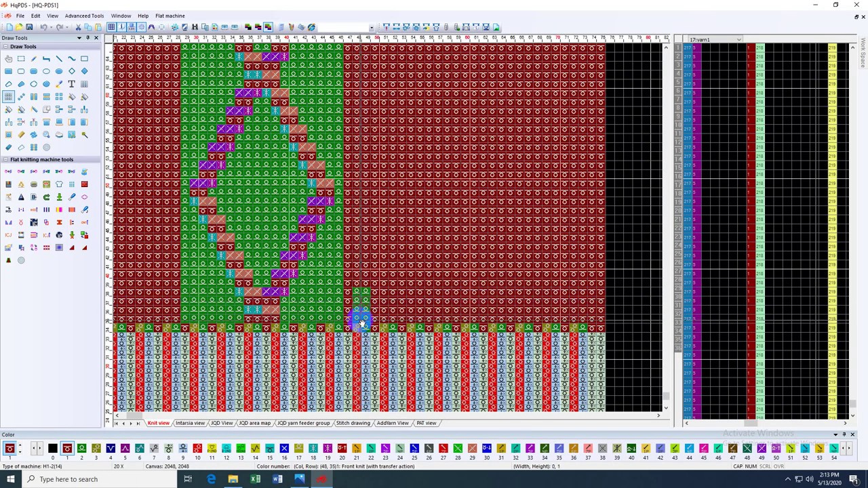The image size is (868, 488).
Task: Click the Cut scissors toolbar icon
Action: [x=78, y=27]
